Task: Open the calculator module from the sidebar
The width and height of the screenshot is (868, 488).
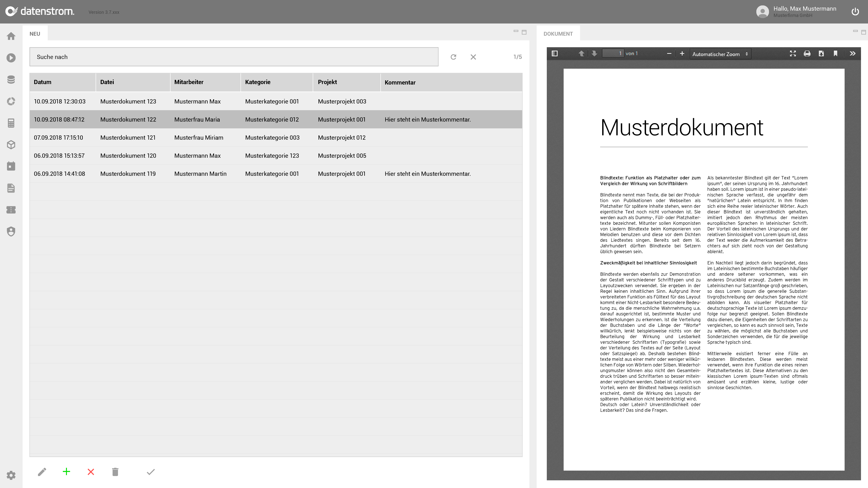Action: coord(11,123)
